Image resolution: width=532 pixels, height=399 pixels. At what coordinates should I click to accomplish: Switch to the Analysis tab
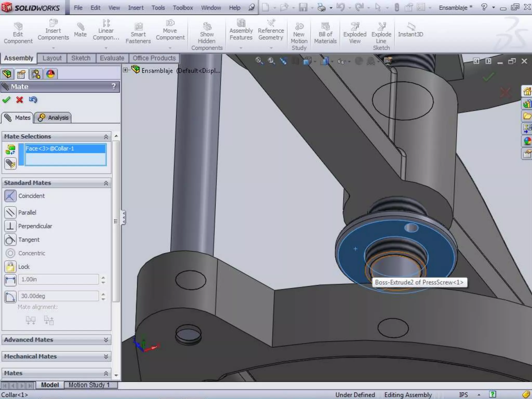pos(53,118)
